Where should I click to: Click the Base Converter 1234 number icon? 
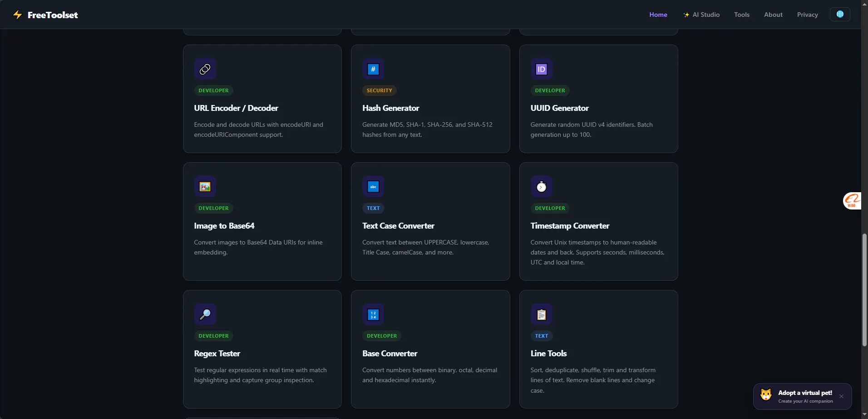tap(373, 314)
